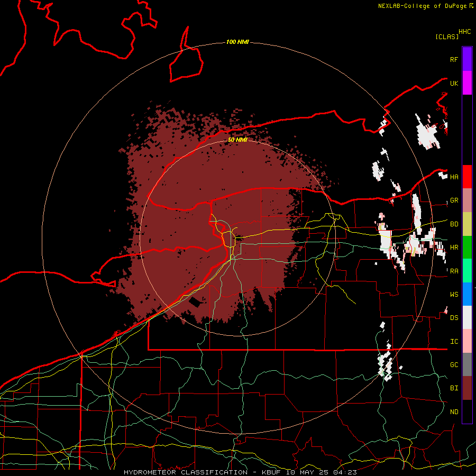This screenshot has width=476, height=476.
Task: Click the "RF" legend label
Action: (454, 59)
